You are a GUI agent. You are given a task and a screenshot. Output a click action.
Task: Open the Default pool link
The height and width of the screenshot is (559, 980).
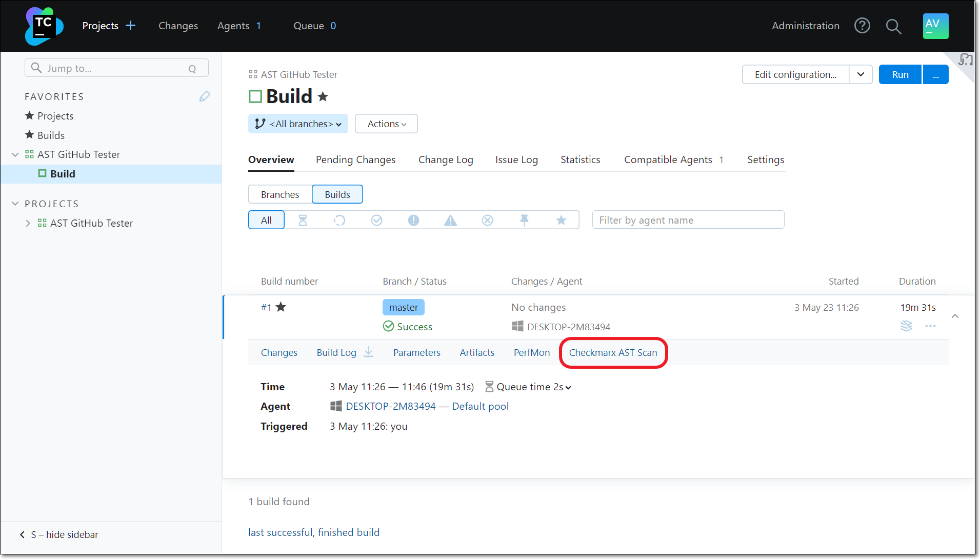point(480,406)
